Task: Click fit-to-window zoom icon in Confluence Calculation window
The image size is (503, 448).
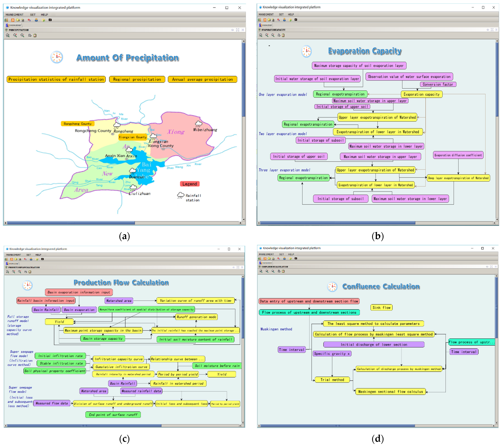Action: (261, 271)
